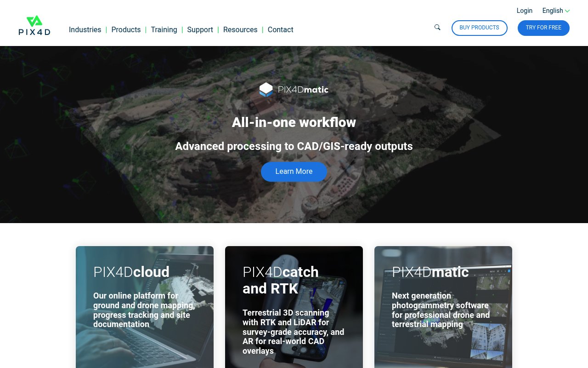
Task: Go to the Contact page
Action: (280, 29)
